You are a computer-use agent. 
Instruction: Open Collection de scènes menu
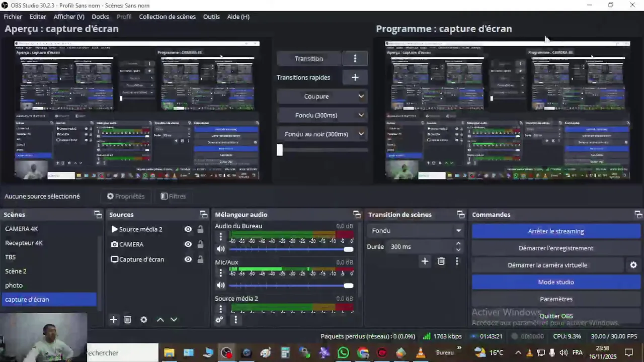pyautogui.click(x=167, y=17)
